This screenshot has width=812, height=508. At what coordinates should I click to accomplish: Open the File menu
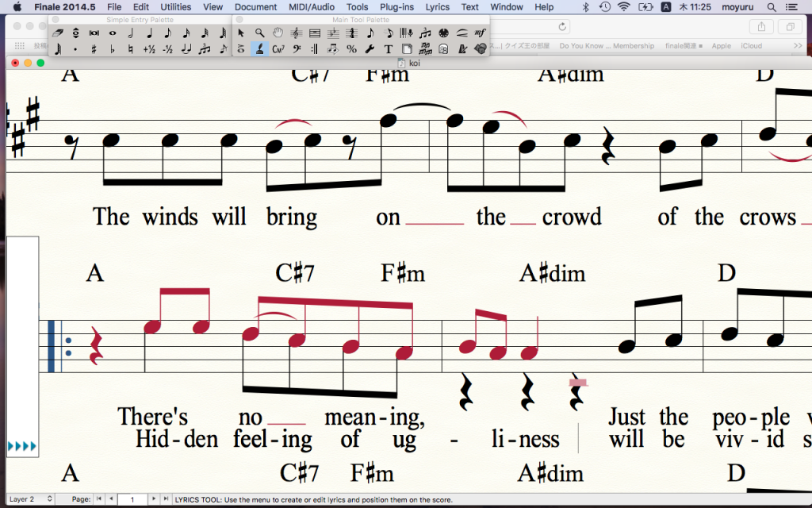click(114, 6)
